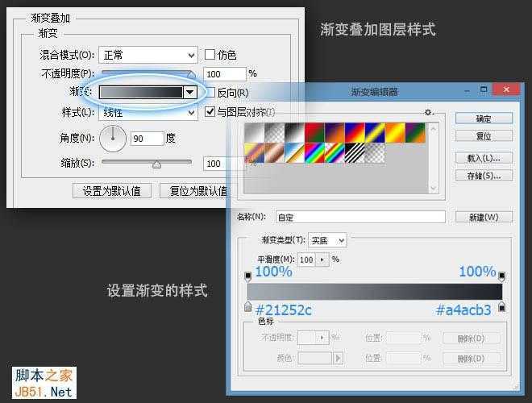Select the violet-green-orange gradient preset

tap(415, 133)
